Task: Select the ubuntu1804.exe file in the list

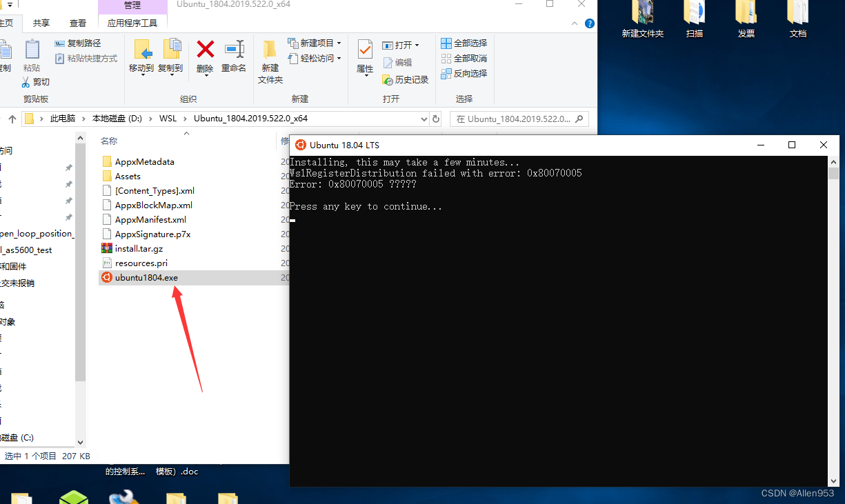Action: pyautogui.click(x=145, y=278)
